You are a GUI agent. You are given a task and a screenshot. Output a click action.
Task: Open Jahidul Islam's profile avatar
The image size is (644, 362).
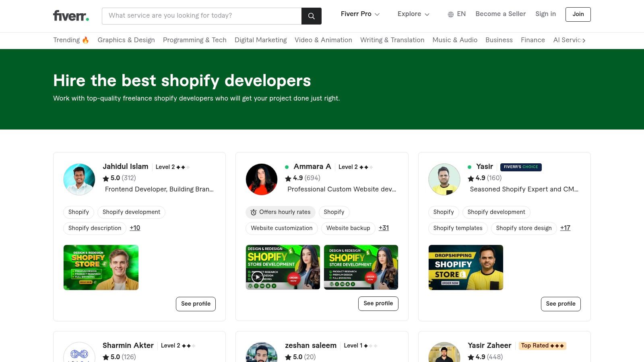(79, 179)
